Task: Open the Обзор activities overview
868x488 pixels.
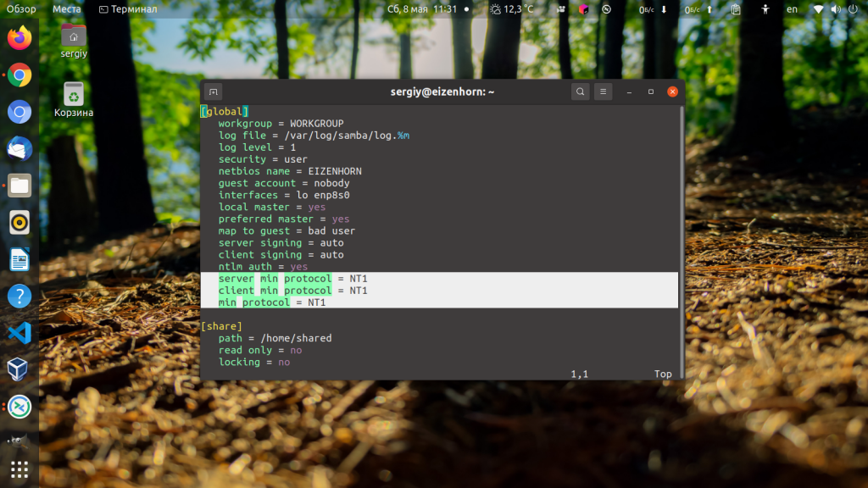Action: [21, 9]
